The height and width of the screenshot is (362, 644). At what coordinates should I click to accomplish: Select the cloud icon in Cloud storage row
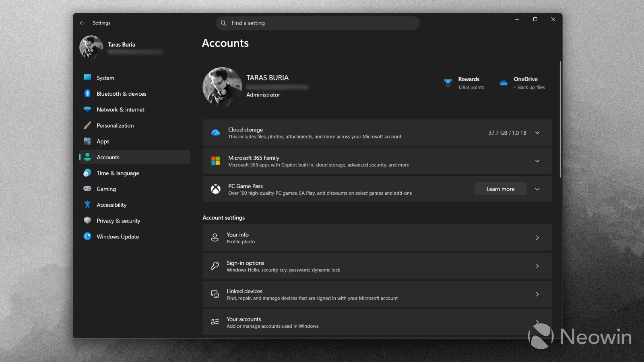click(x=215, y=133)
